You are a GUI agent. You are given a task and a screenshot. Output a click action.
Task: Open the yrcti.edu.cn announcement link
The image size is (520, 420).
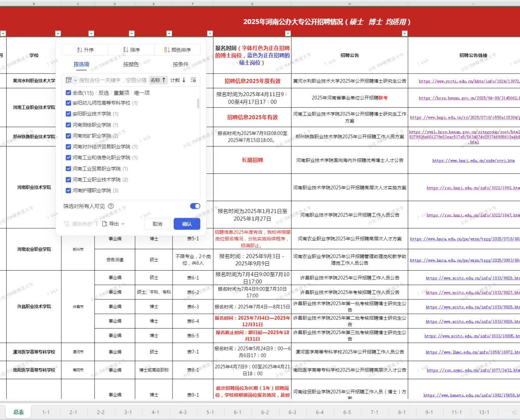tap(469, 81)
